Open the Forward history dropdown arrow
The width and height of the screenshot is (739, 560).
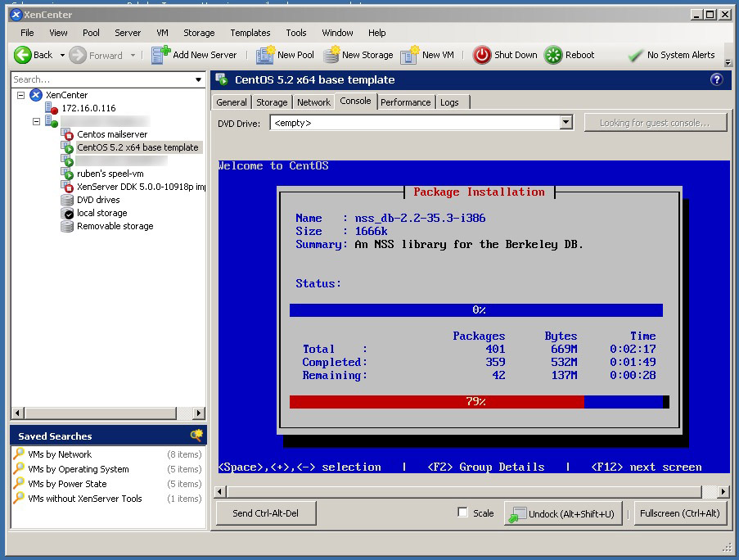tap(133, 55)
